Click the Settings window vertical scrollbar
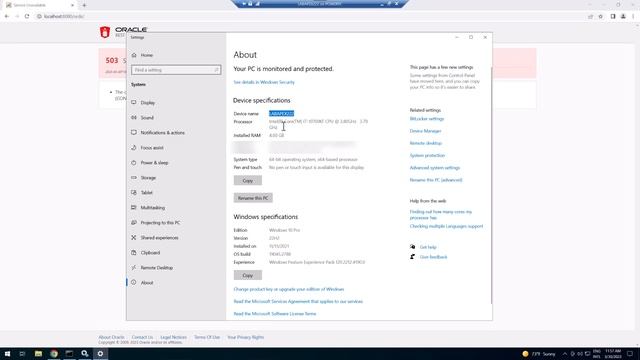This screenshot has width=640, height=360. (491, 185)
